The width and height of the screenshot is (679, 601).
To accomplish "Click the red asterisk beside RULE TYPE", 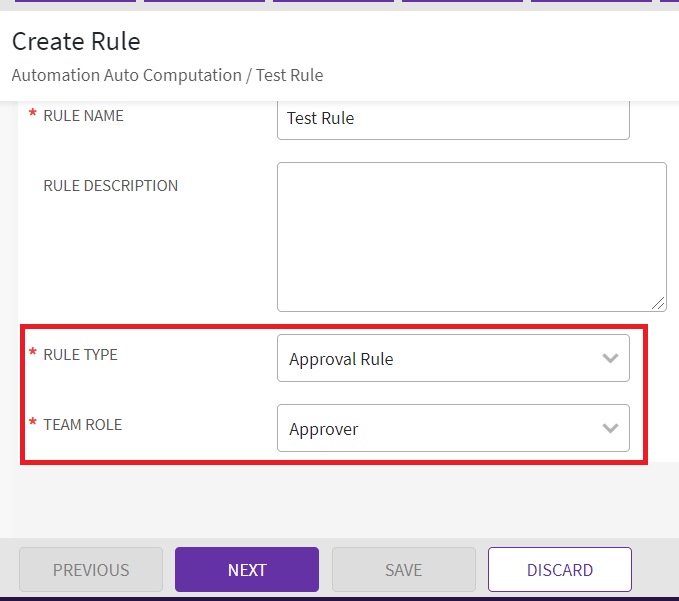I will (x=32, y=355).
